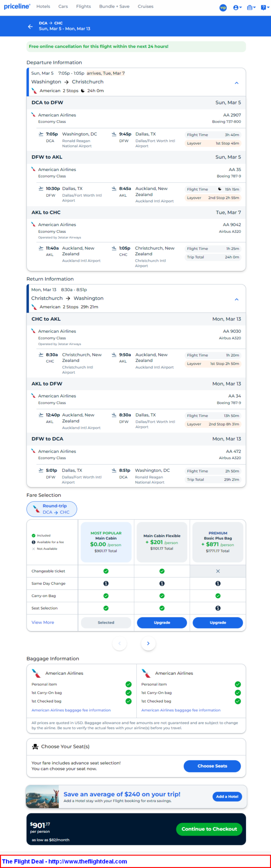Show next fare options with right arrow
This screenshot has height=868, width=271.
(148, 644)
